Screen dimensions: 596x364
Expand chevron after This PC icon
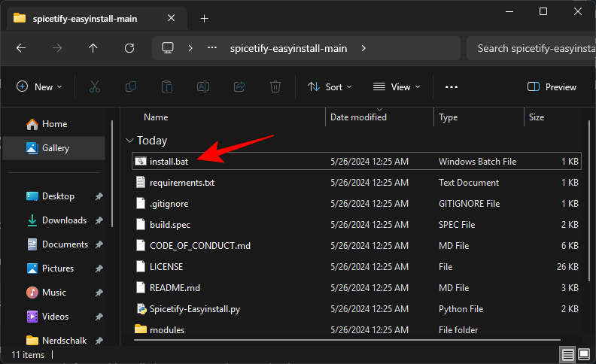point(190,48)
